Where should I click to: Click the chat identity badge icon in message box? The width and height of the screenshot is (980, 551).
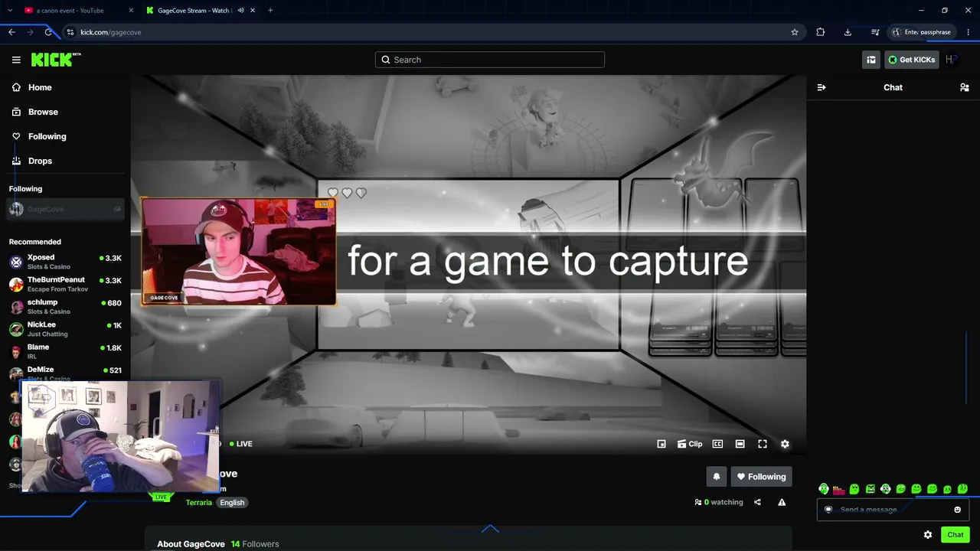click(x=828, y=510)
